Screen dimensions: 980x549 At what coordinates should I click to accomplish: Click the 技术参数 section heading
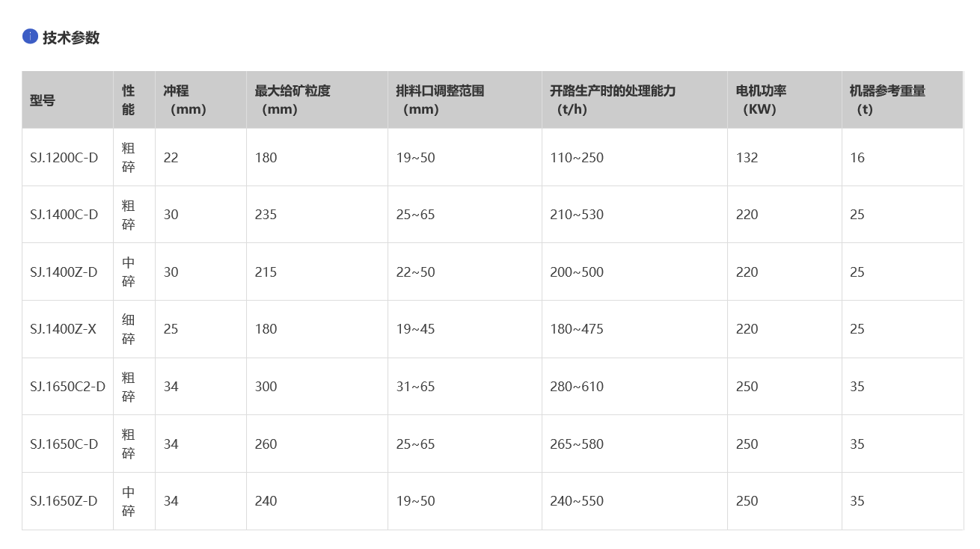click(x=71, y=37)
